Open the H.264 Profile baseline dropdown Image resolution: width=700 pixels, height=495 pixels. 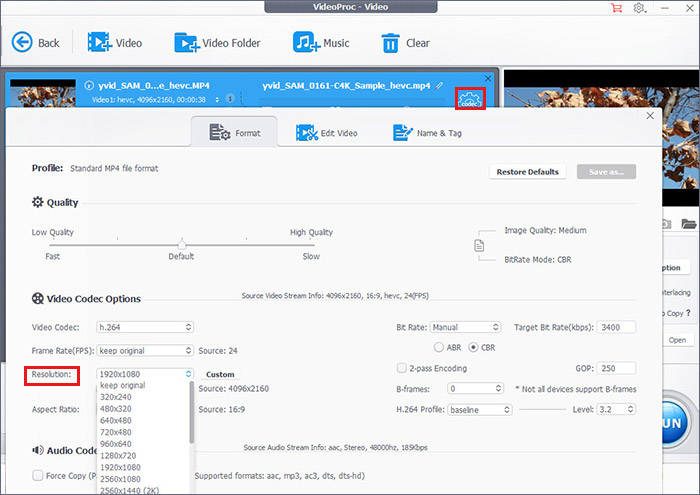coord(479,409)
